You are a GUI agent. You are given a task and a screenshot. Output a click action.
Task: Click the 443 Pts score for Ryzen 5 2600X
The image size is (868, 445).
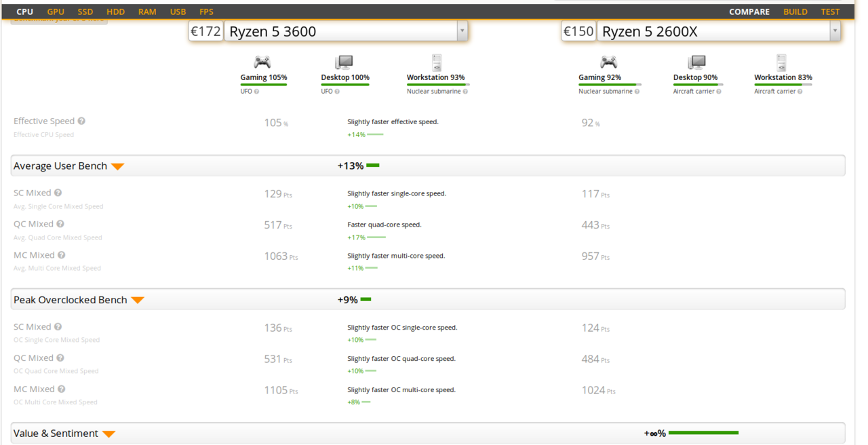[x=595, y=225]
